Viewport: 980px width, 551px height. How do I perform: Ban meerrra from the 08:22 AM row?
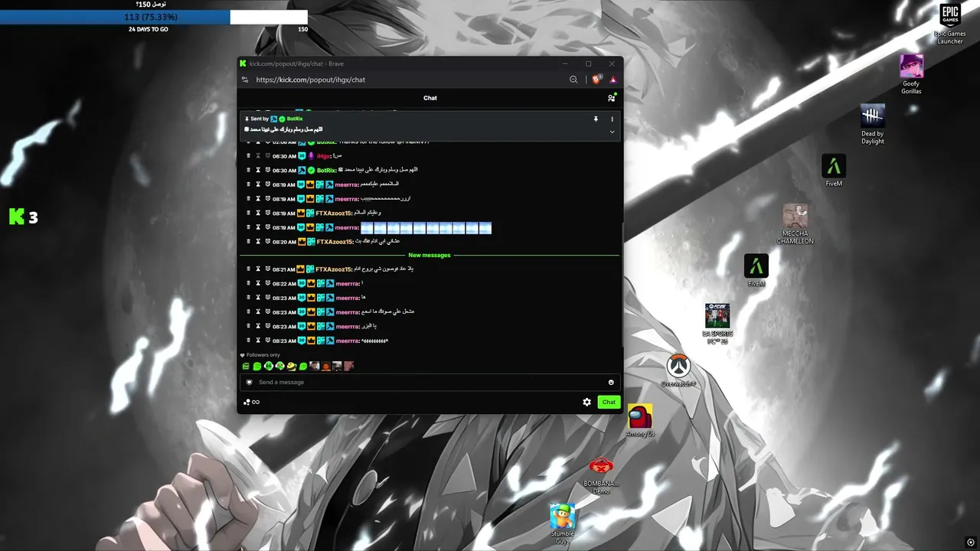(x=268, y=283)
